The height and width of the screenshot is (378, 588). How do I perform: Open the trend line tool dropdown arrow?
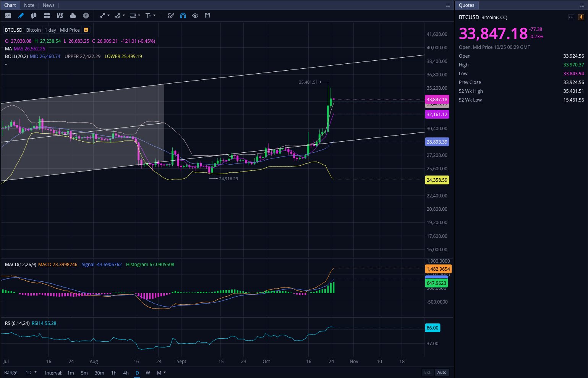pos(109,16)
